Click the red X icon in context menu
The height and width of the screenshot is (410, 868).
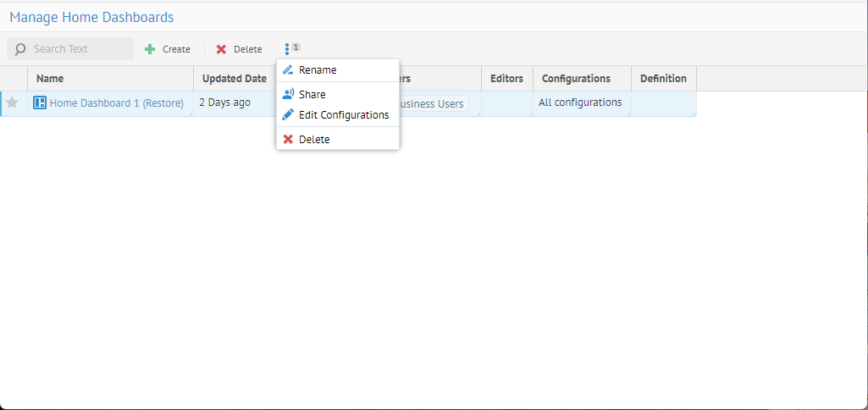(288, 139)
